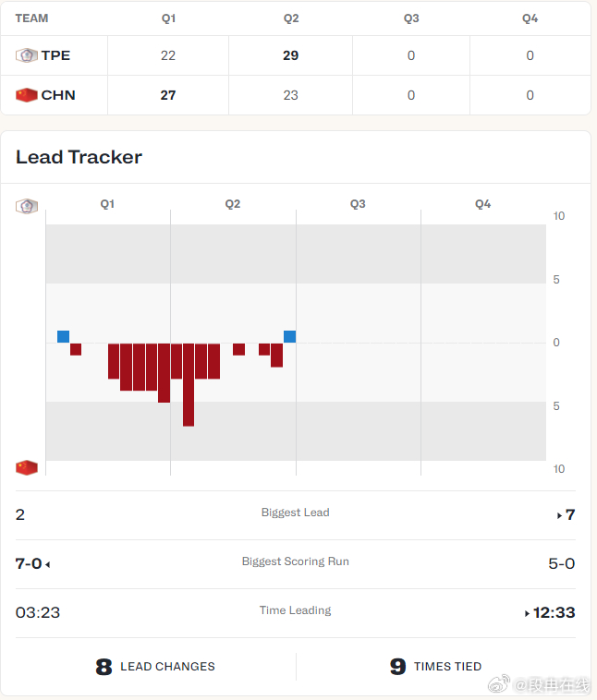The width and height of the screenshot is (597, 700).
Task: Click the Lead Tracker heading
Action: (79, 157)
